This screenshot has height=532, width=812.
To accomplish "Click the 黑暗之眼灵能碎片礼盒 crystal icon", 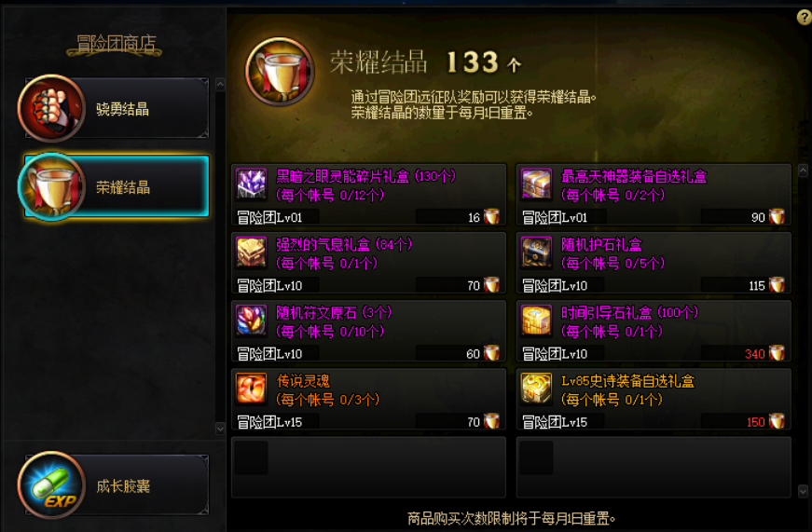I will (252, 184).
